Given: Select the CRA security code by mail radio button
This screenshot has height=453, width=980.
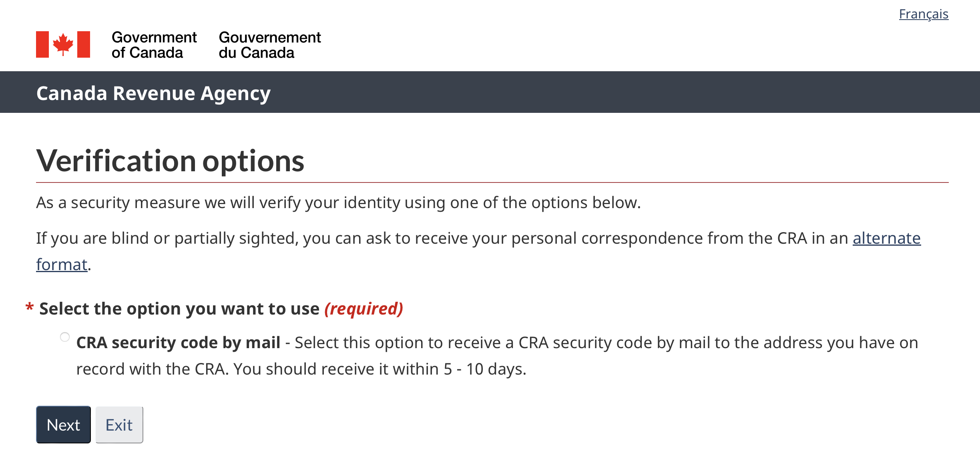Looking at the screenshot, I should 65,337.
